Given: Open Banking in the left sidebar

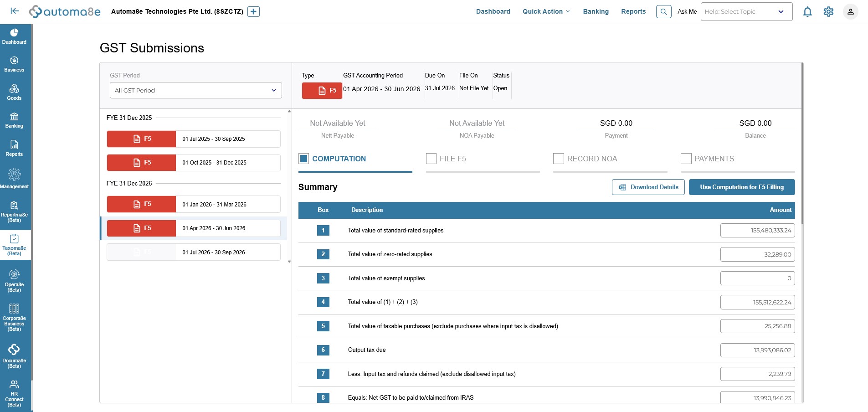Looking at the screenshot, I should (x=14, y=120).
